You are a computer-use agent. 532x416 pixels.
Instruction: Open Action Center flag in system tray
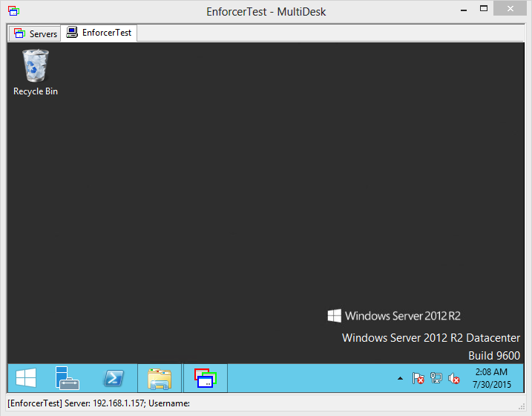[x=418, y=378]
